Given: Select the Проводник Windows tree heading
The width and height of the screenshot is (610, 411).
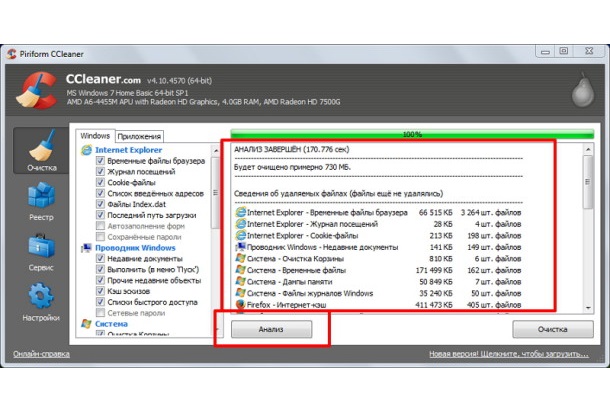Looking at the screenshot, I should click(135, 248).
